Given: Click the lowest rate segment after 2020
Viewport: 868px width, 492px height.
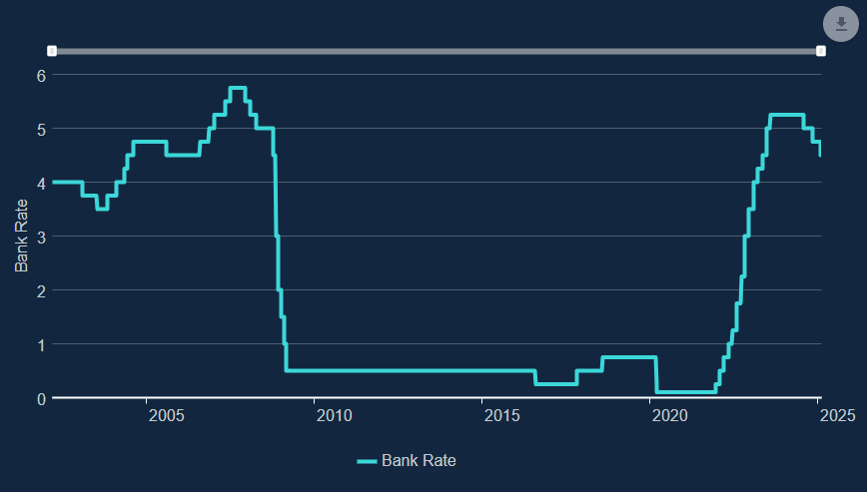Looking at the screenshot, I should [x=685, y=392].
